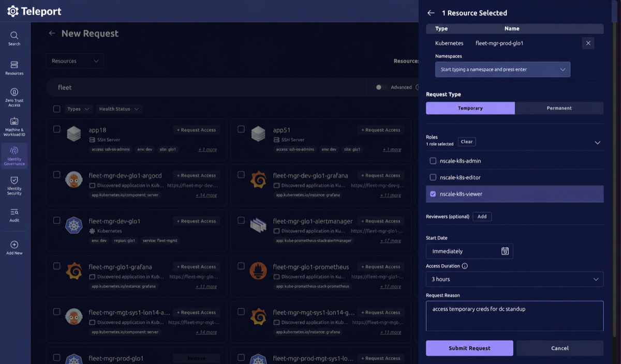Go back from 1 Resource Selected panel
The image size is (621, 364).
431,13
